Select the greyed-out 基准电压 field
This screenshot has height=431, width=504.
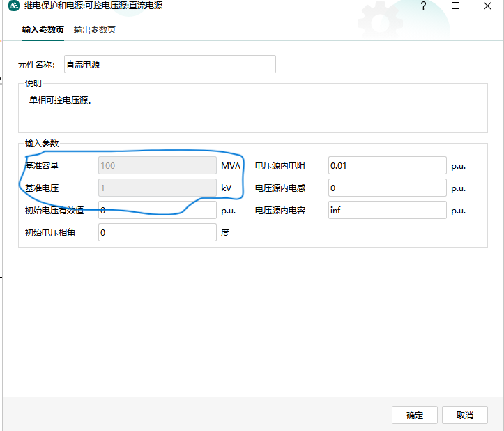tap(158, 188)
